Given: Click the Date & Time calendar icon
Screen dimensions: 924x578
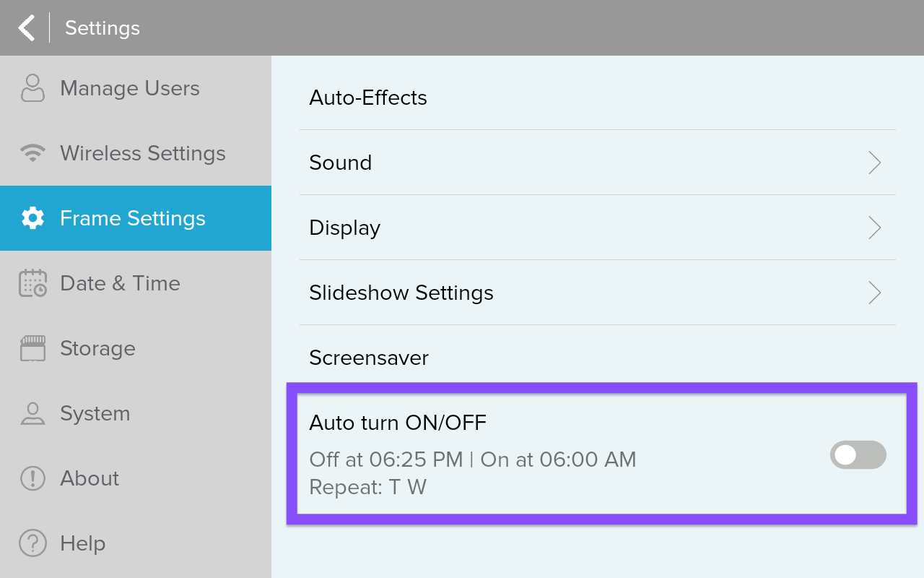Looking at the screenshot, I should click(32, 283).
